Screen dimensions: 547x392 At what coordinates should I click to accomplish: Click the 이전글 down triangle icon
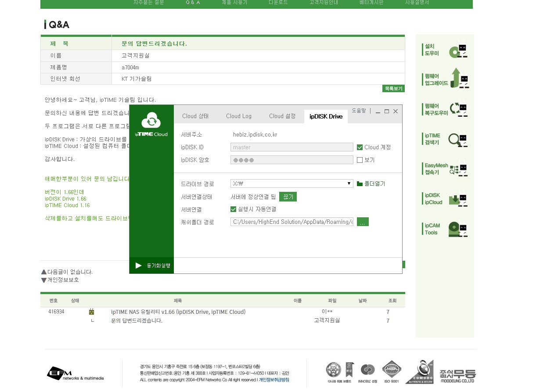tap(44, 280)
